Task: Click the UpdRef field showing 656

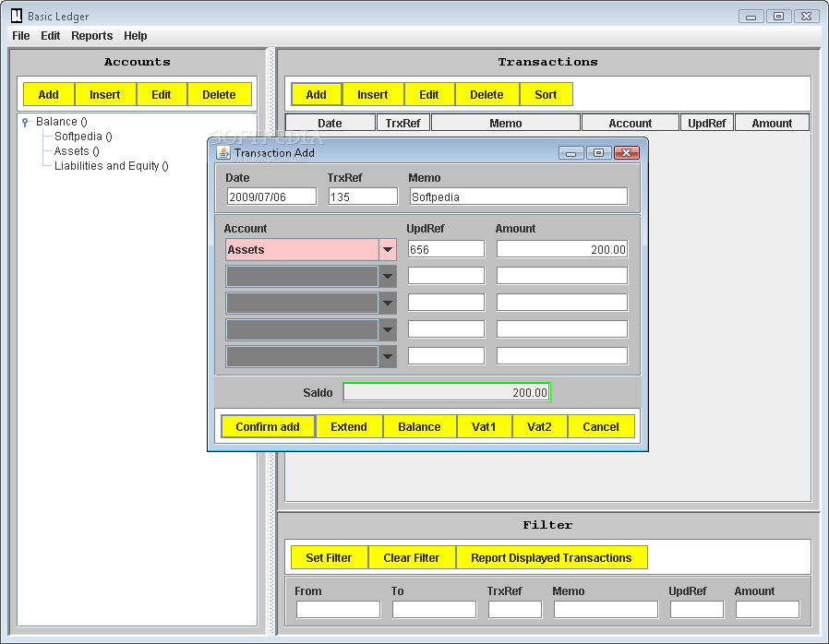Action: tap(446, 249)
